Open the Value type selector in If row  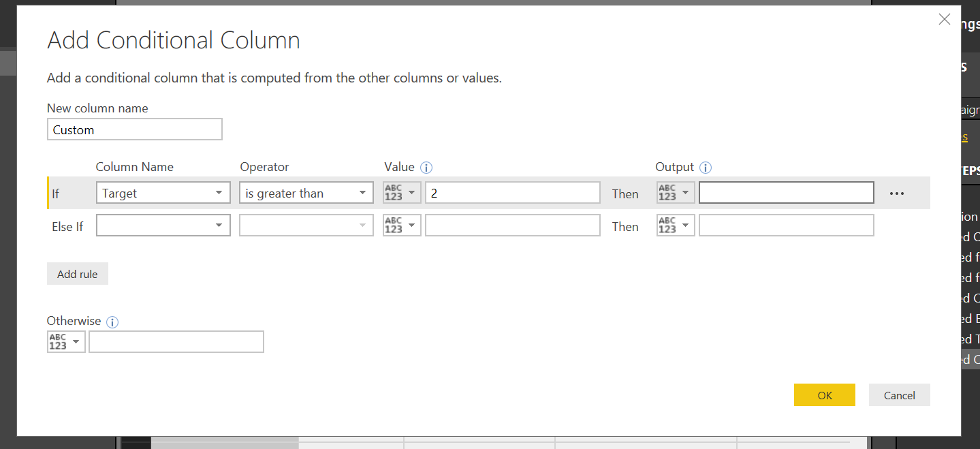[x=402, y=193]
